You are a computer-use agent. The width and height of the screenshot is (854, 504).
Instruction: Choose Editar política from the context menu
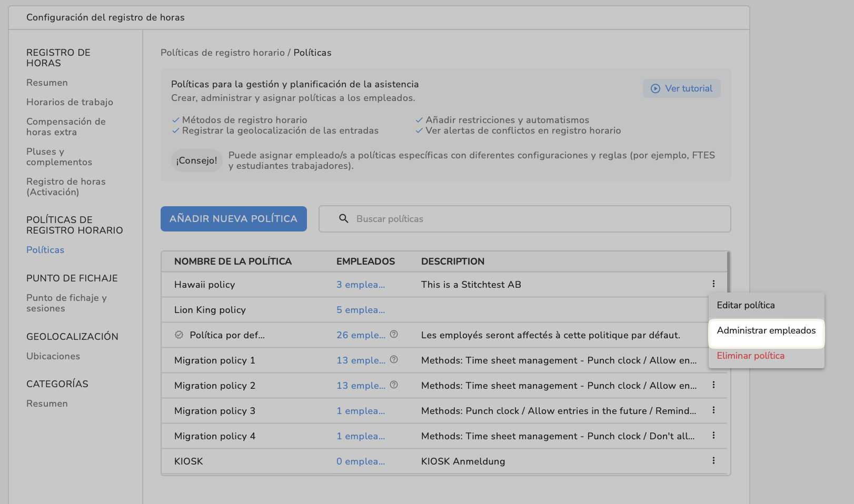tap(767, 305)
